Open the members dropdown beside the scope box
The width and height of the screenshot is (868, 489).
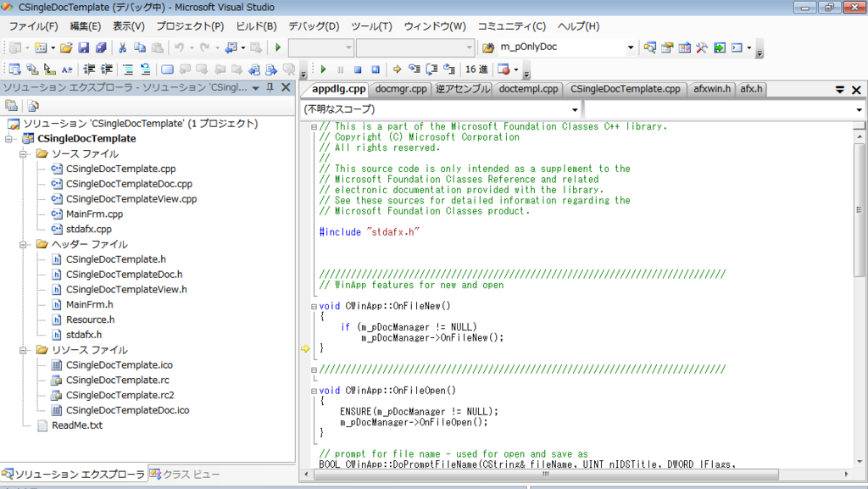pyautogui.click(x=859, y=109)
